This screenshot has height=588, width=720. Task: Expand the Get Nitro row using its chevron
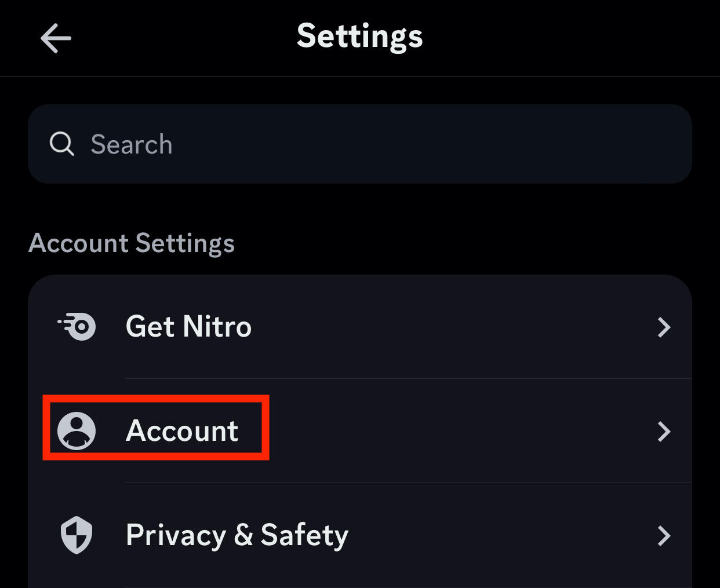pos(664,327)
